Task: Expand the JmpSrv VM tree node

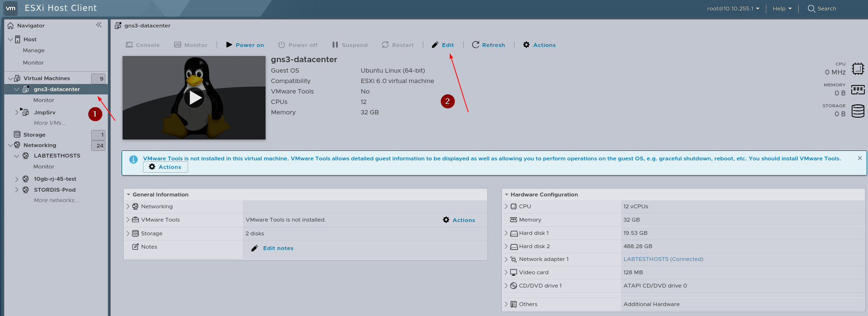Action: [17, 112]
